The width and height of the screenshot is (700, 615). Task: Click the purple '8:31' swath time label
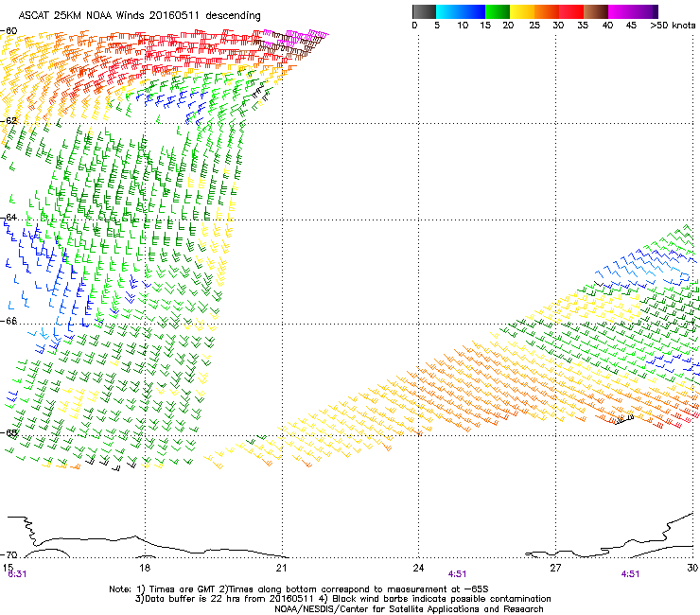click(x=17, y=574)
